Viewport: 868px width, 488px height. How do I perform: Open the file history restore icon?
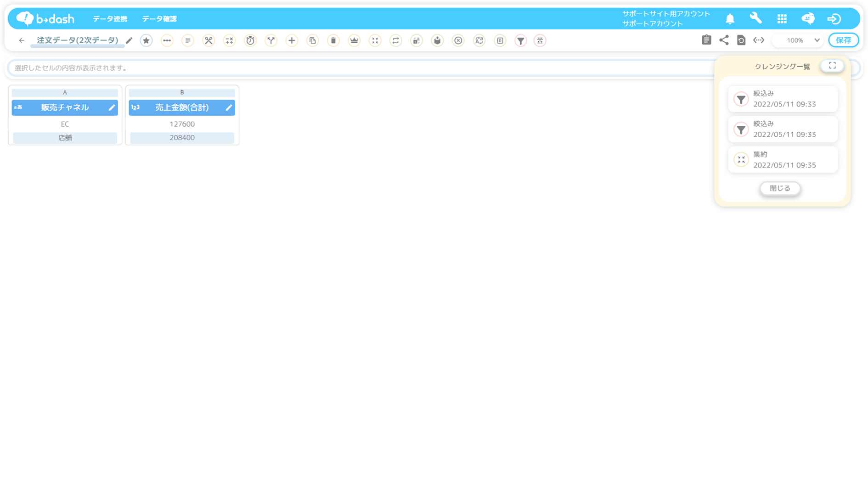[x=741, y=40]
